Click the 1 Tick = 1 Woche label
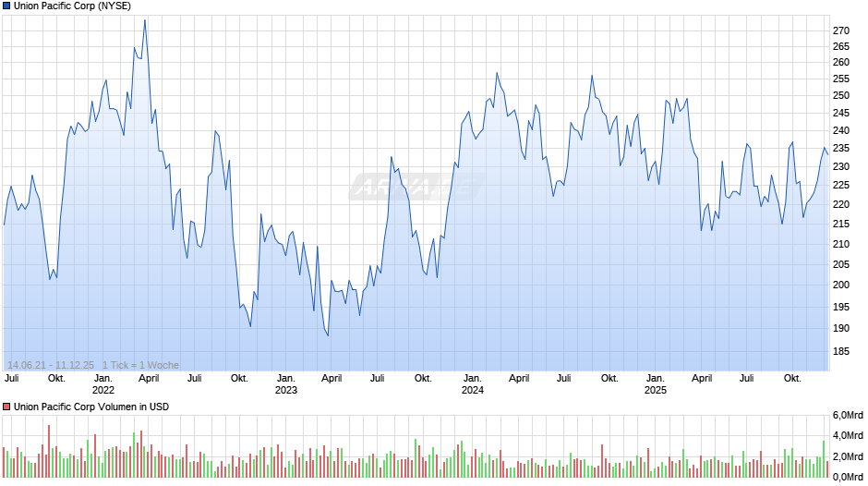The image size is (868, 486). (x=140, y=365)
